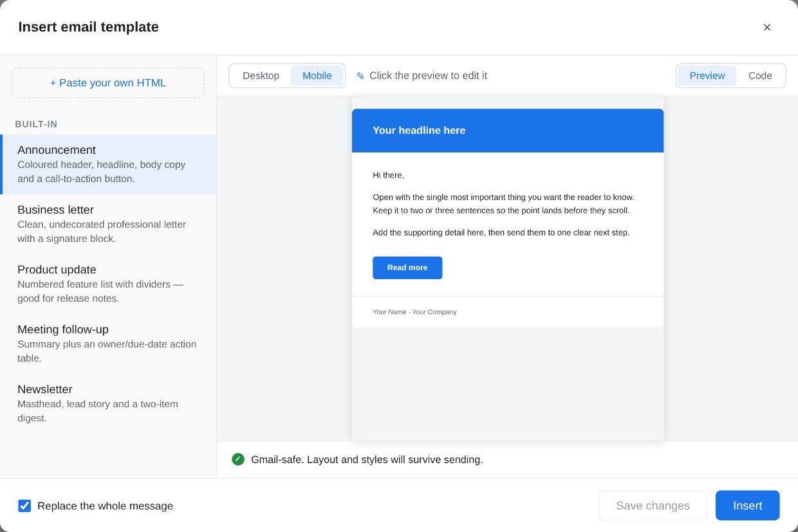
Task: Click the 'Add the supporting detail here' paragraph
Action: 501,232
